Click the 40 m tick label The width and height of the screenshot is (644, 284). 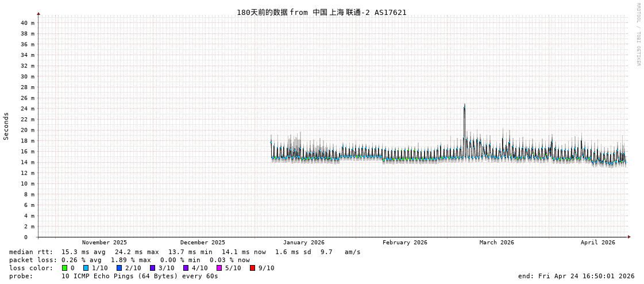coord(28,23)
